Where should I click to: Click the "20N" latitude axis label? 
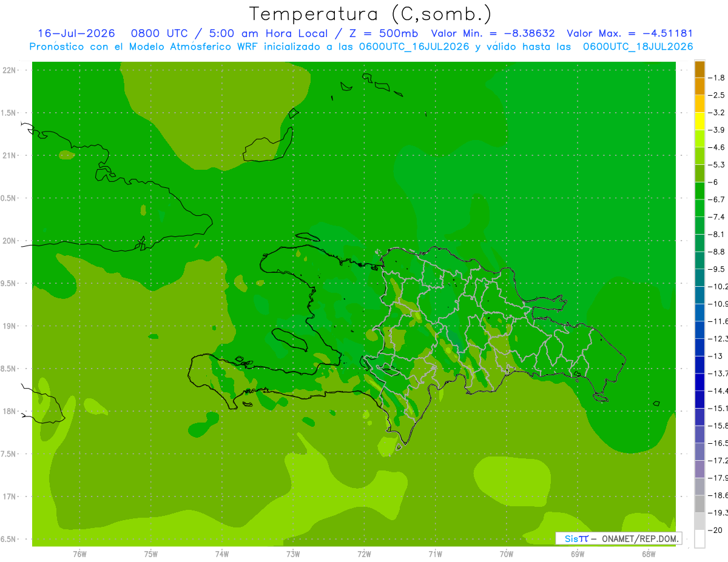(10, 241)
